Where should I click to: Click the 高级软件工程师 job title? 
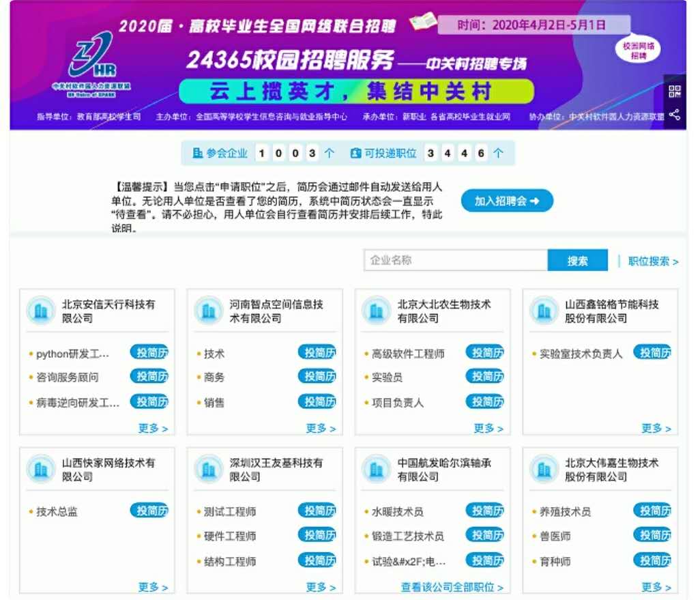pos(408,354)
